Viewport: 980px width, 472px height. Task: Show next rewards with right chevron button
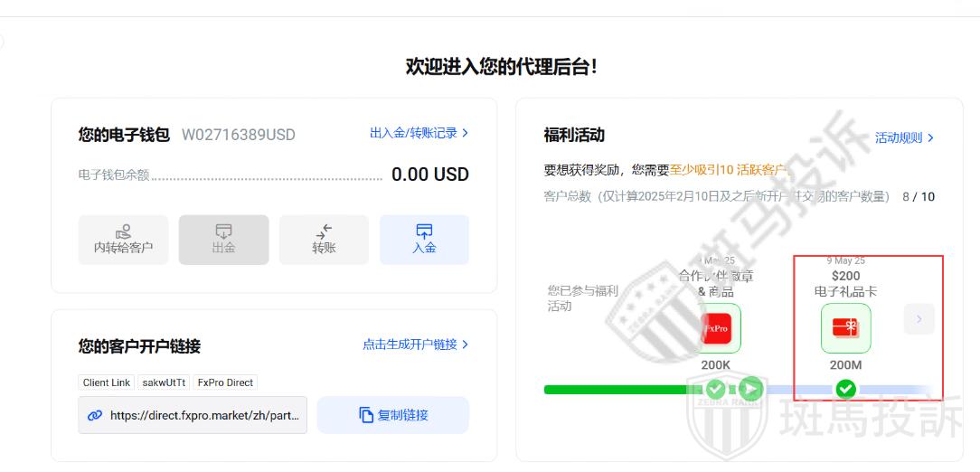(x=919, y=318)
